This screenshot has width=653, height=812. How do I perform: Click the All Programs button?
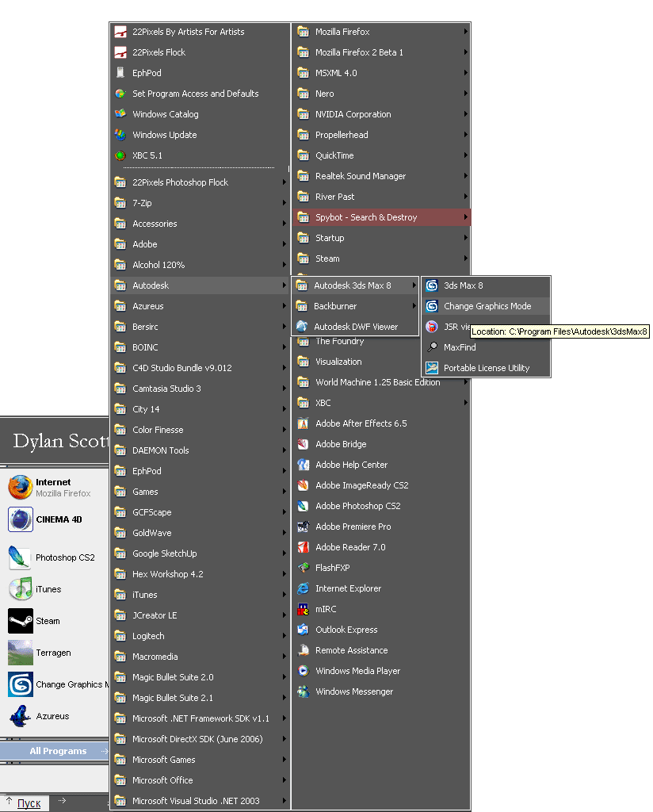coord(55,751)
